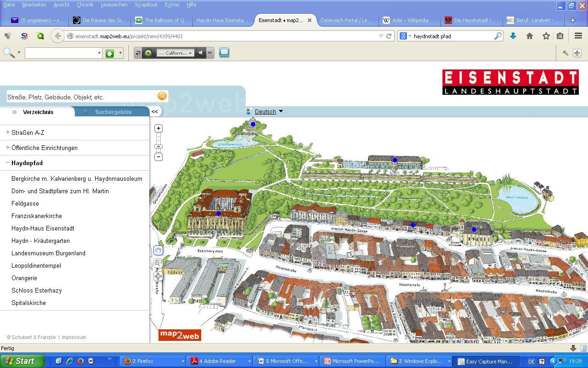Select Haydn-Haus Eisenstadt in the list
Screen dimensions: 588x368
(x=43, y=228)
